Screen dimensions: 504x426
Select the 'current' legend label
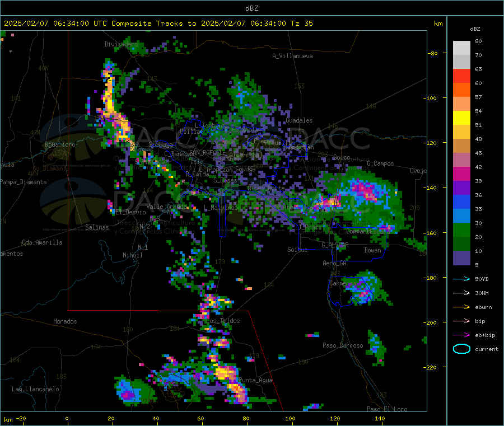click(x=487, y=349)
